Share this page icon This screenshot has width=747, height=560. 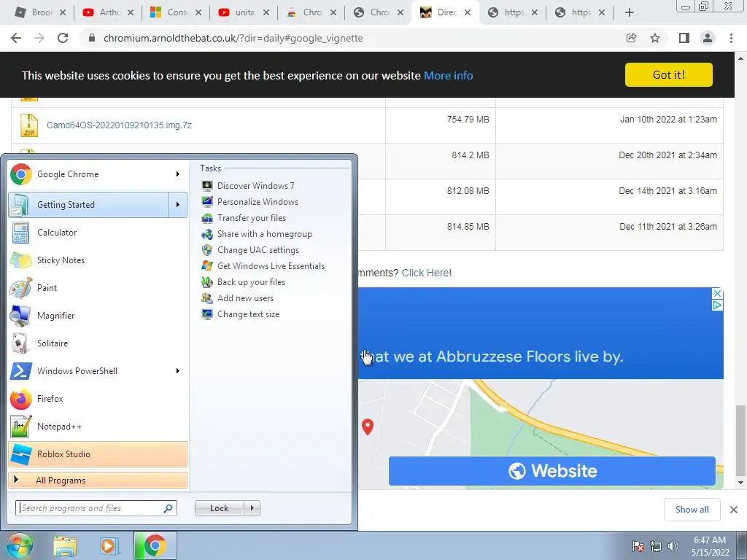pyautogui.click(x=631, y=38)
